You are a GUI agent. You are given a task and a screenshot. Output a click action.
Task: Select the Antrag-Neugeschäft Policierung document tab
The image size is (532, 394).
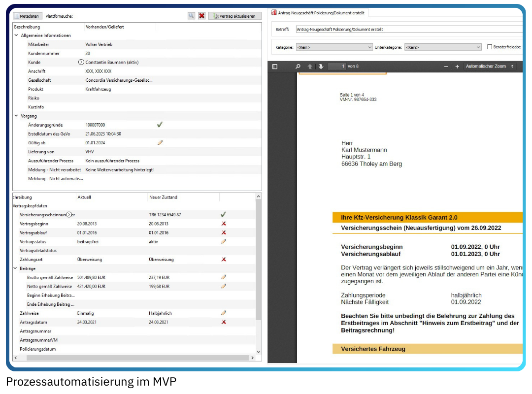click(x=320, y=13)
